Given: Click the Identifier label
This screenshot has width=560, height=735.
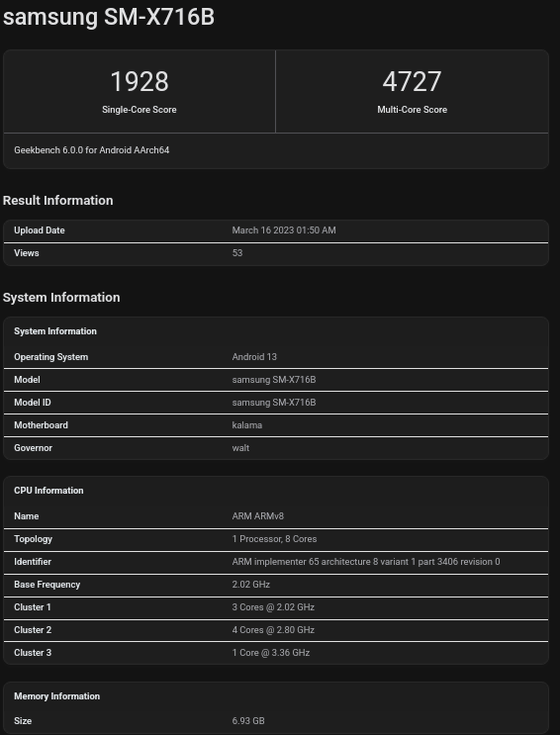Looking at the screenshot, I should pos(33,562).
